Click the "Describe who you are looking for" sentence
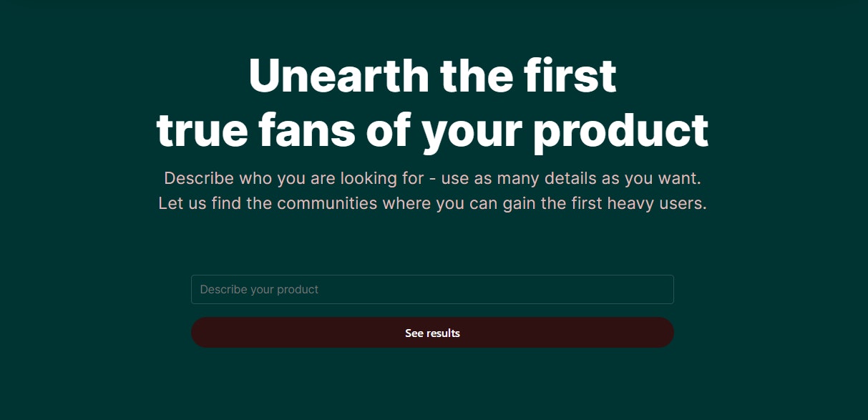 tap(432, 178)
